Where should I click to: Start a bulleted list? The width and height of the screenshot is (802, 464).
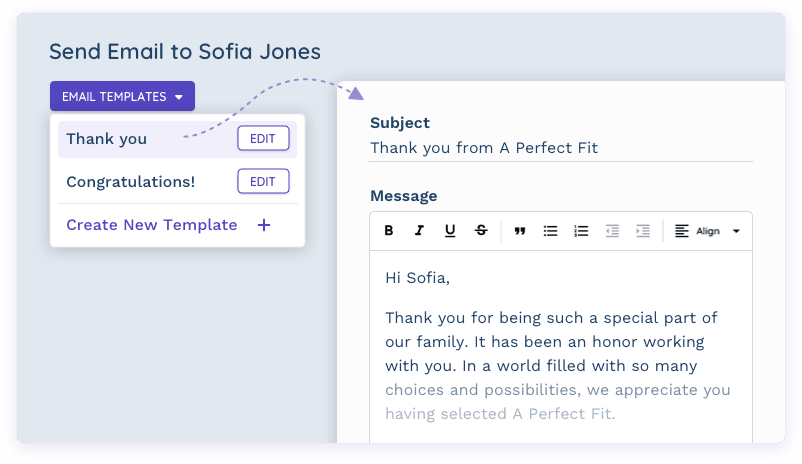click(x=550, y=231)
